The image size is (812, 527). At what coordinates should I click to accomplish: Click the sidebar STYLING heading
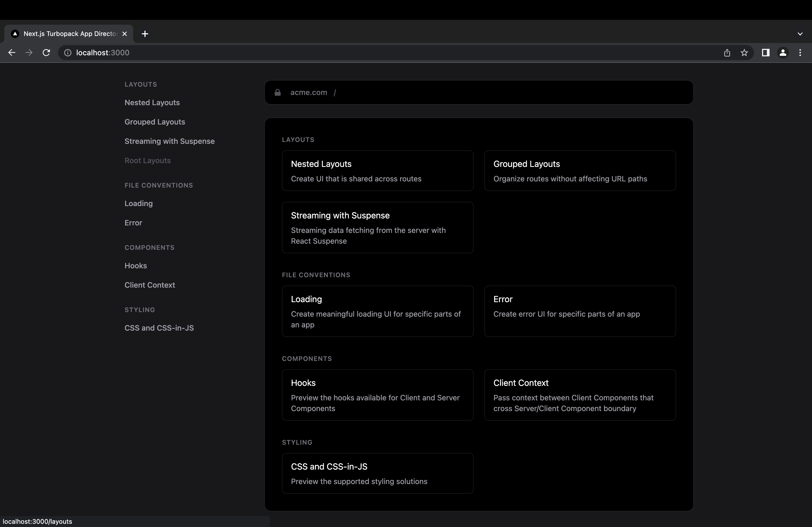tap(140, 310)
